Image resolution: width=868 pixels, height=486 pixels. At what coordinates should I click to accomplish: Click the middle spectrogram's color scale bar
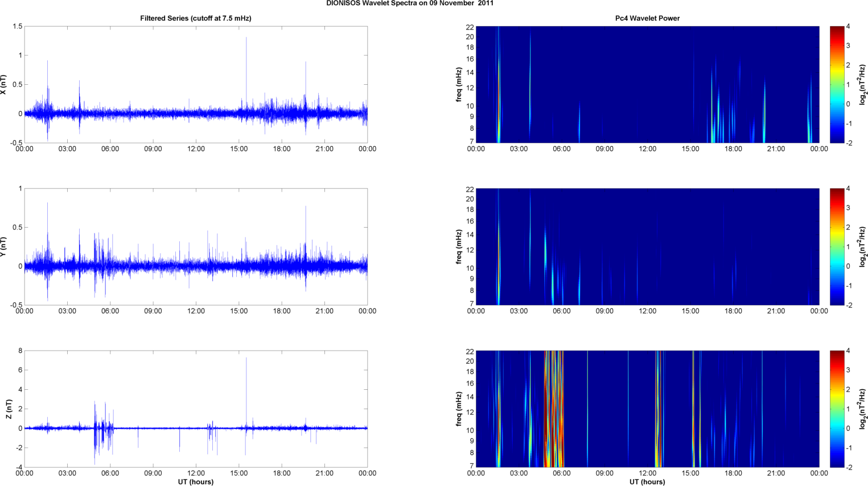click(837, 247)
